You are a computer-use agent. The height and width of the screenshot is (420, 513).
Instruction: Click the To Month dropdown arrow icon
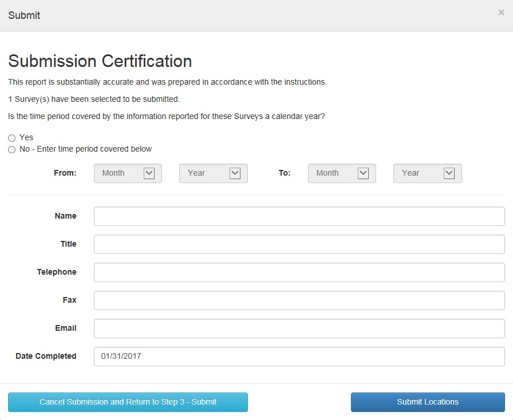tap(363, 173)
